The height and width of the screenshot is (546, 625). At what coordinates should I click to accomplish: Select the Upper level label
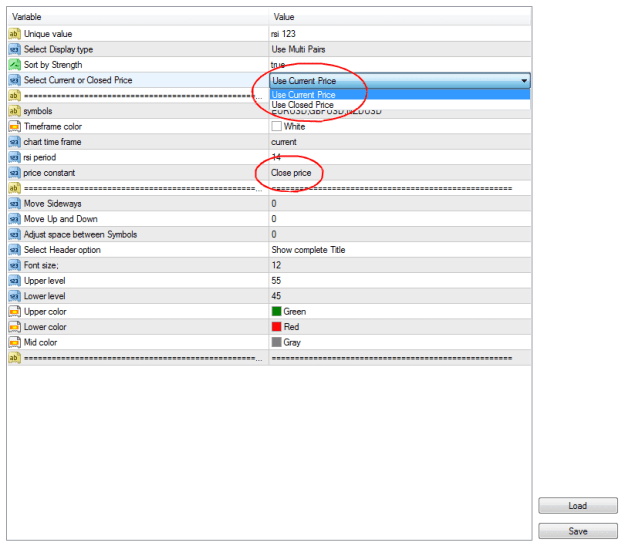point(45,281)
